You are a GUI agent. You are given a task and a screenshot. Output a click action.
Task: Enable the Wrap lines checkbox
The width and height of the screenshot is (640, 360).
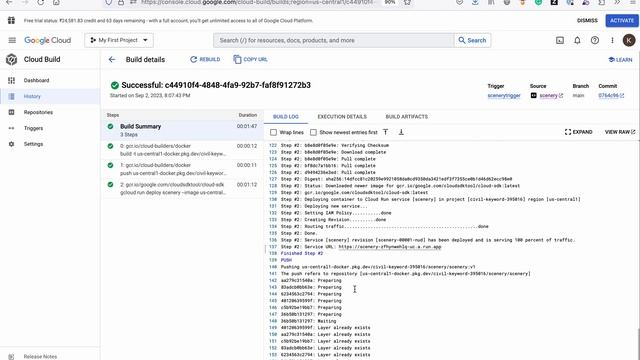pos(273,132)
